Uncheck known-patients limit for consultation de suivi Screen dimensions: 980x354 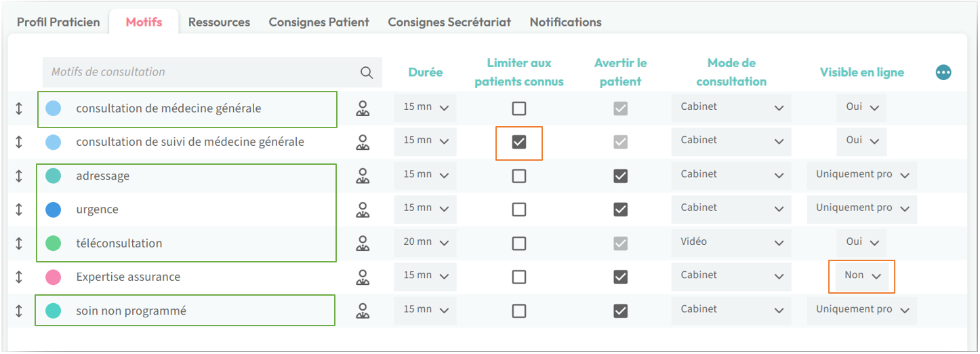click(x=519, y=142)
